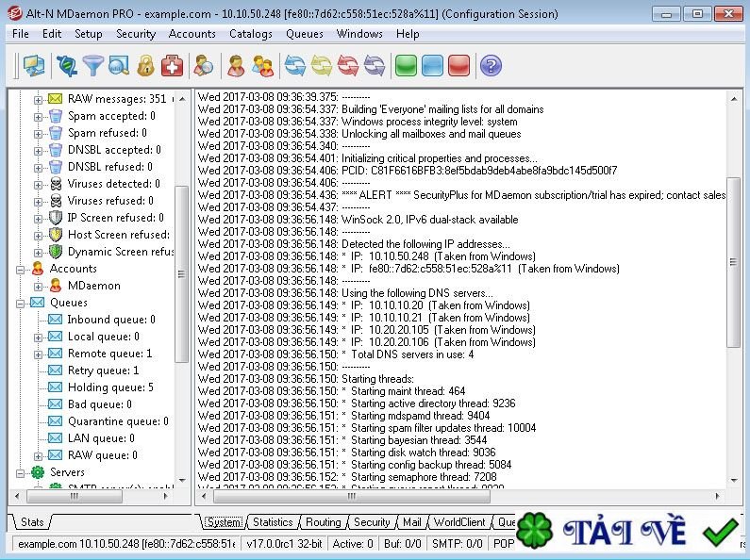Open the single user account icon
This screenshot has width=750, height=560.
pos(236,66)
